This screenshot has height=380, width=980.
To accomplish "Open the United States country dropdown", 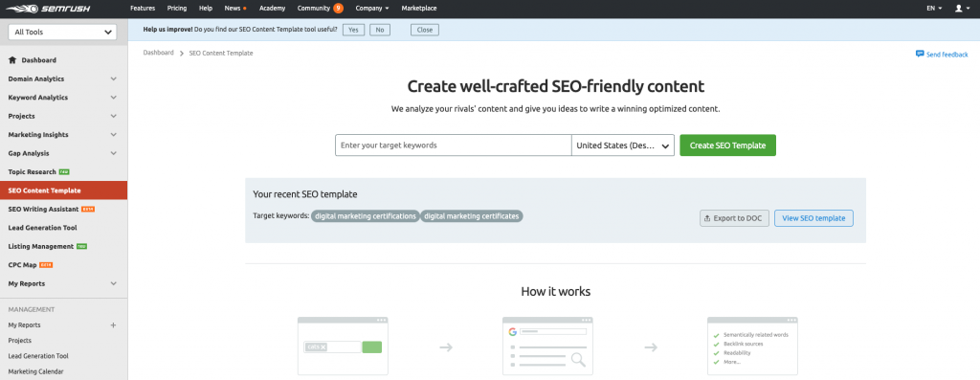I will (622, 145).
